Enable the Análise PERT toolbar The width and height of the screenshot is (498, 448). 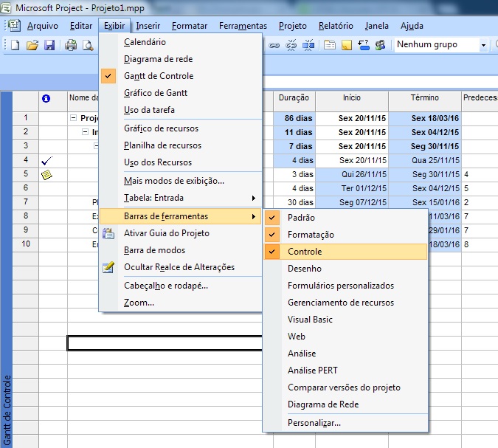(x=345, y=371)
